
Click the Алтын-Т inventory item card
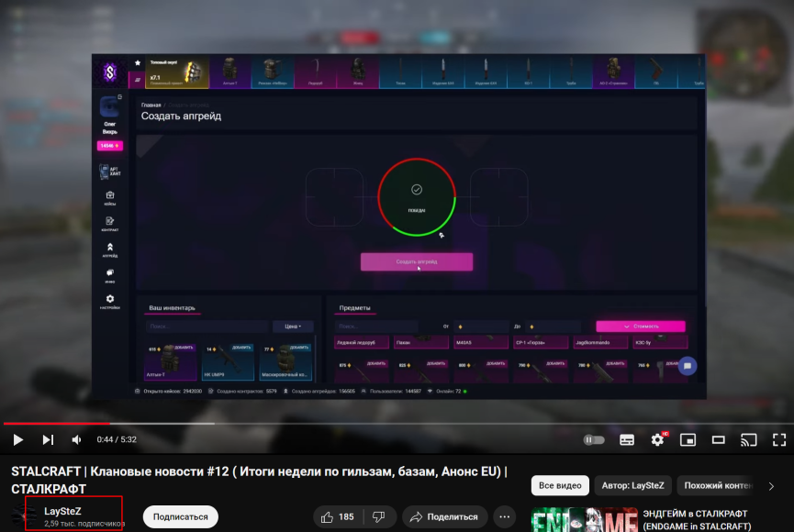tap(170, 361)
